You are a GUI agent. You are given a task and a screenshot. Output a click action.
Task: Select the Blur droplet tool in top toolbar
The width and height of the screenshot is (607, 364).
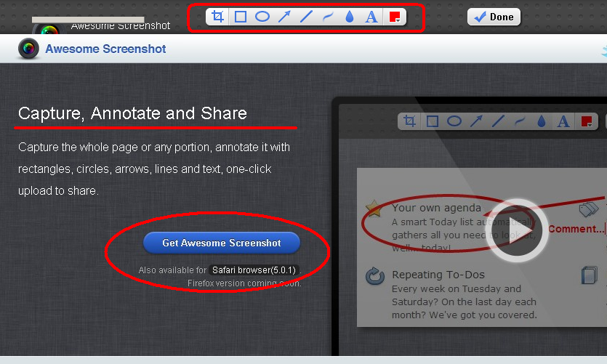[x=350, y=17]
